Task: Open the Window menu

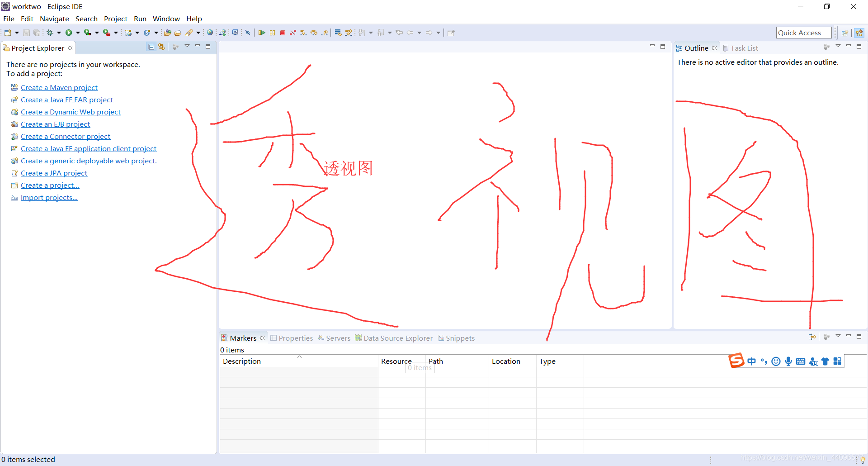Action: (166, 19)
